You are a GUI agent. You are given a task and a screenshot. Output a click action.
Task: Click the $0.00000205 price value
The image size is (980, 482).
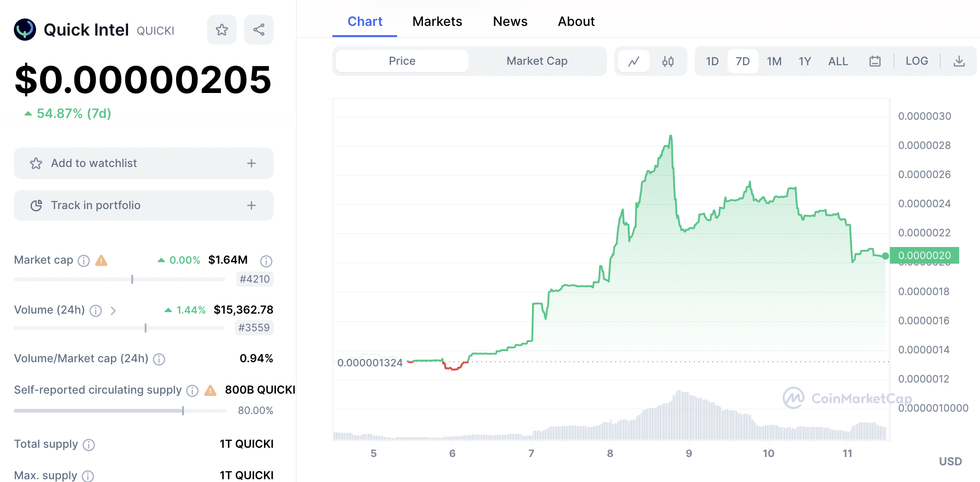pos(143,80)
